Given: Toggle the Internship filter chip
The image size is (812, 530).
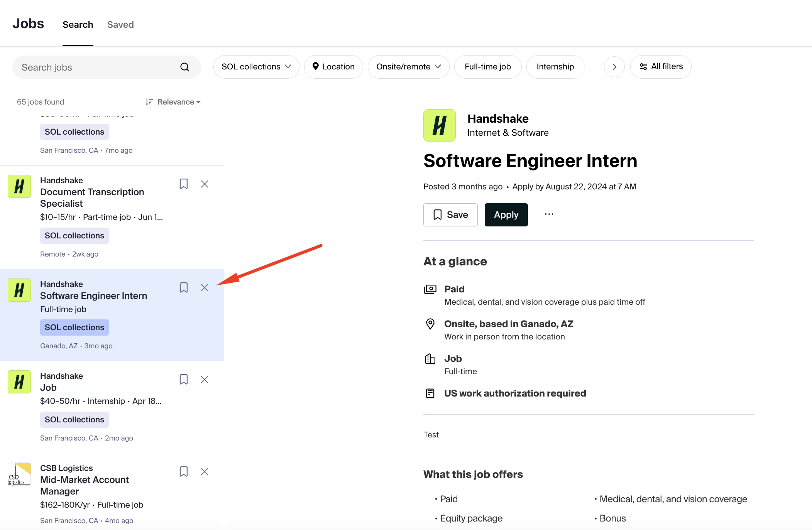Looking at the screenshot, I should (555, 67).
